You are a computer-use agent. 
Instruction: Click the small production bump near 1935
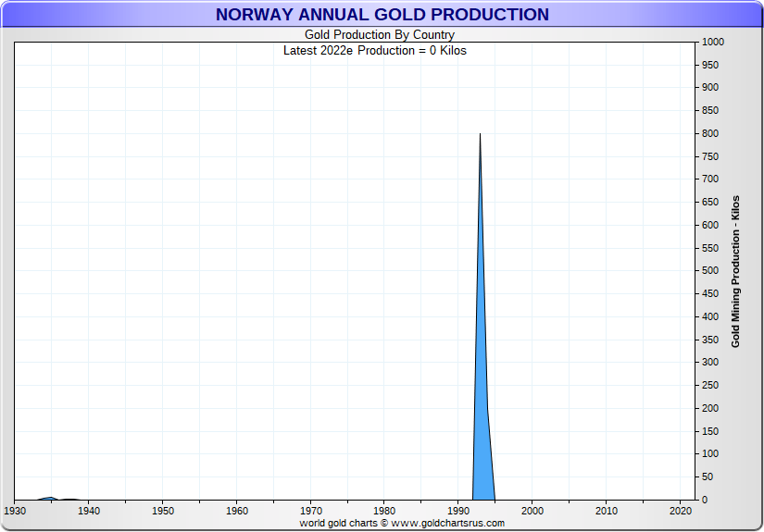click(51, 498)
